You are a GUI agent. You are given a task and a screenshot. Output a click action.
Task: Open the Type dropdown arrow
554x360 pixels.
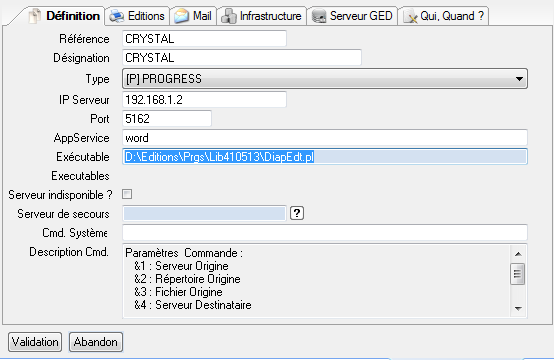click(519, 79)
